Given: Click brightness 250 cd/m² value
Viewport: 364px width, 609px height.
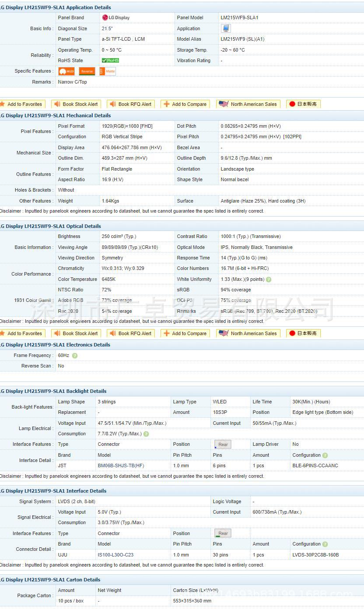Looking at the screenshot, I should pyautogui.click(x=119, y=236).
